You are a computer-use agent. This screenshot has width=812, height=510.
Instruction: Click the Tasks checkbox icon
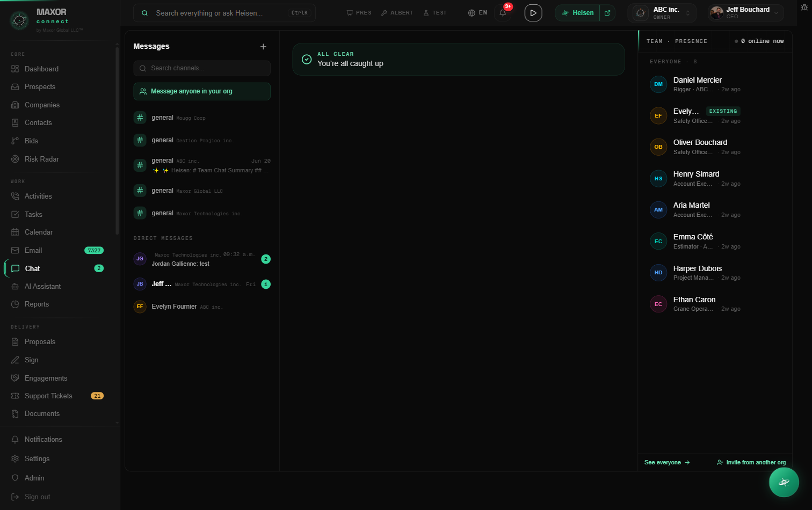[x=15, y=214]
